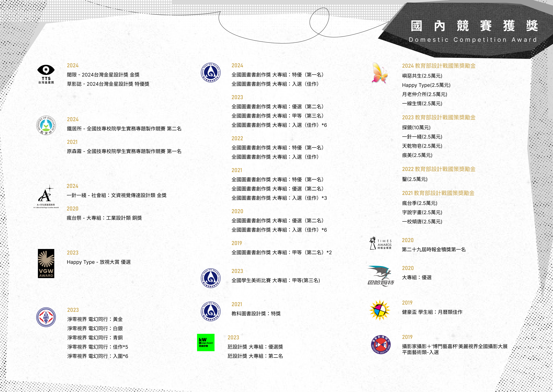553x392 pixels.
Task: Click 健豪盃 學生組:月曆類佳作
Action: (x=432, y=312)
